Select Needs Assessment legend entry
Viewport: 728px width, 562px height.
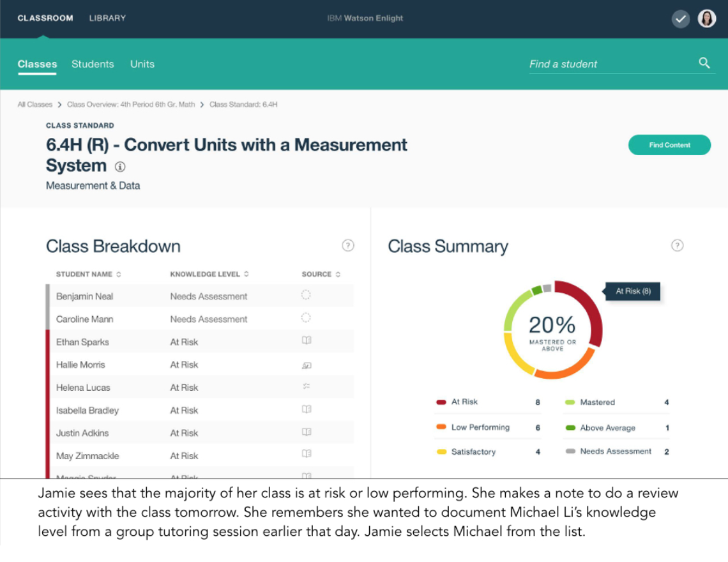coord(617,452)
